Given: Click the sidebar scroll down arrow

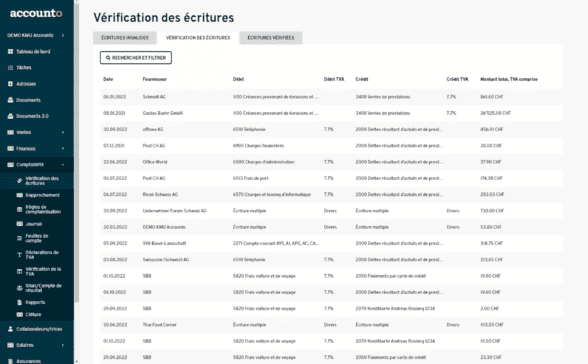Looking at the screenshot, I should 77,361.
